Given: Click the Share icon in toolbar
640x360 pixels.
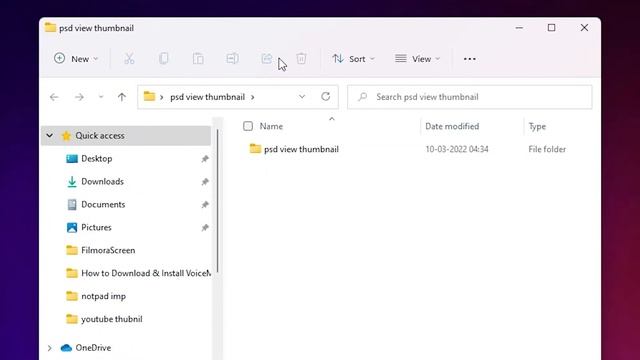Looking at the screenshot, I should (x=267, y=59).
